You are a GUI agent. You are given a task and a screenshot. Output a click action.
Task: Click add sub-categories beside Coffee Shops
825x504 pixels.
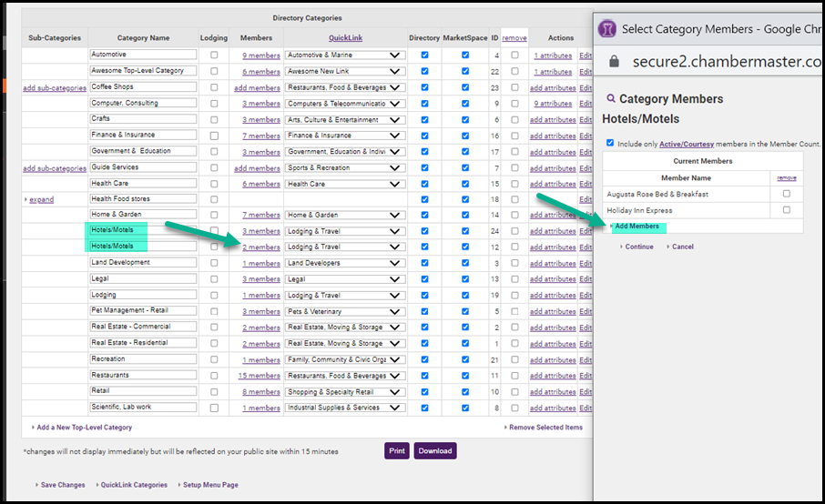click(55, 88)
